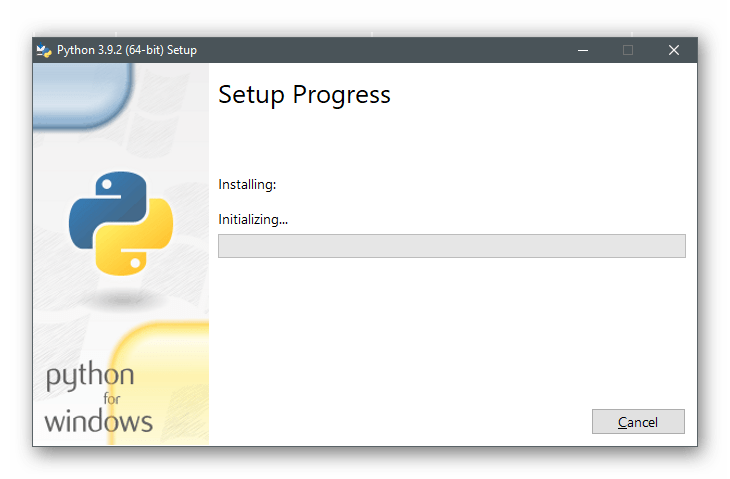Click the installation progress bar
This screenshot has width=730, height=479.
(451, 246)
